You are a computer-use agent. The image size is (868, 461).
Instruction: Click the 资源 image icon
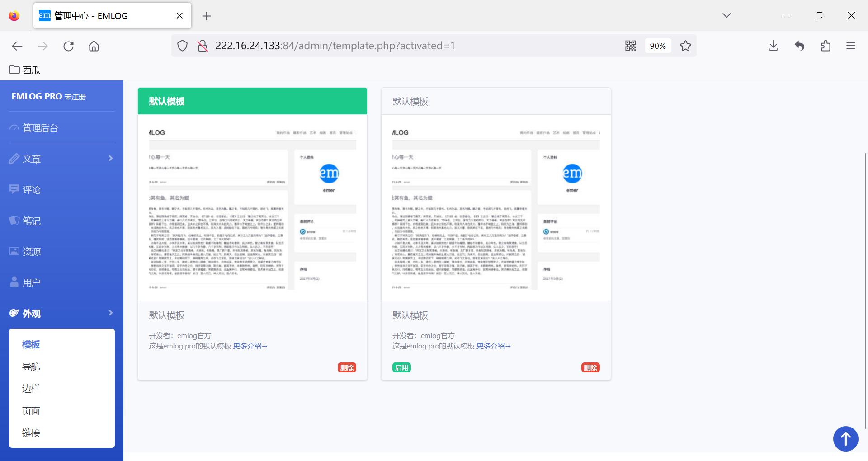click(14, 251)
